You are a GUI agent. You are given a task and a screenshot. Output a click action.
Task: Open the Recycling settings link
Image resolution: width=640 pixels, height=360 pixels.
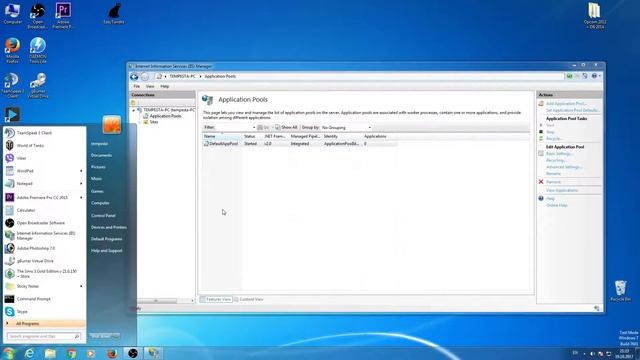point(556,160)
